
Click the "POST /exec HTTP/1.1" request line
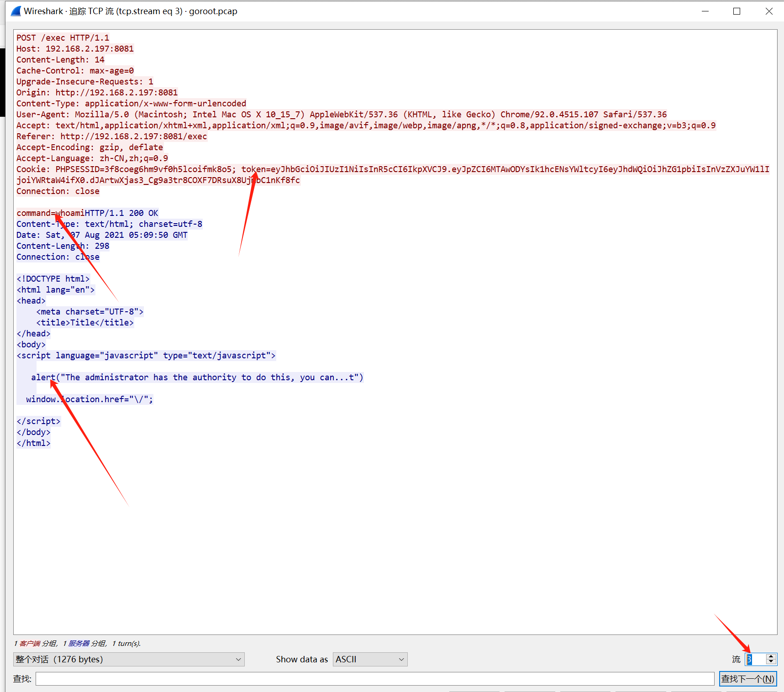click(63, 38)
